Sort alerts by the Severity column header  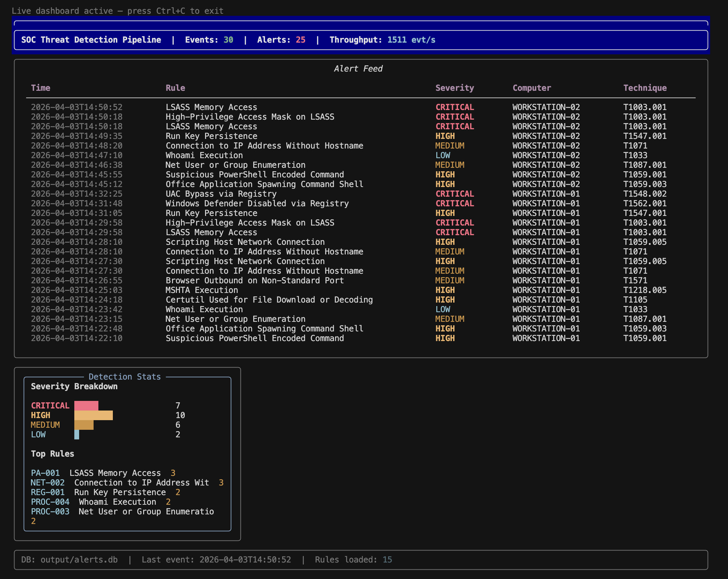pyautogui.click(x=454, y=88)
